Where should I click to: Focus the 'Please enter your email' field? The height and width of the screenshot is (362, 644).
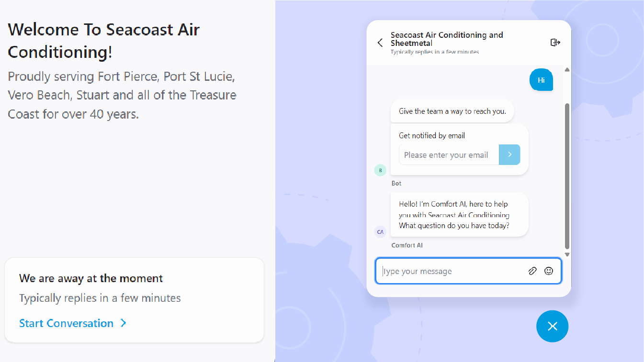pos(449,155)
